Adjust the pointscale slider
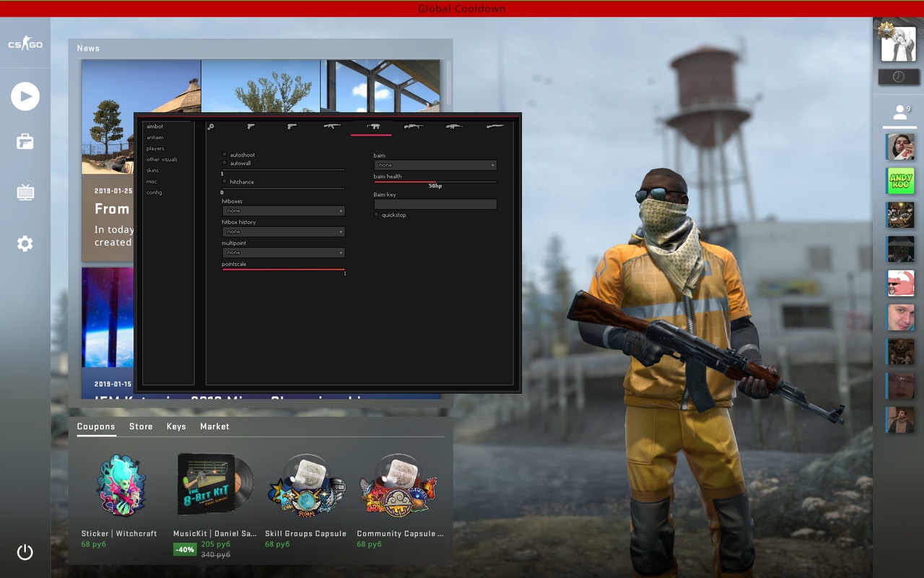This screenshot has width=924, height=578. [284, 269]
